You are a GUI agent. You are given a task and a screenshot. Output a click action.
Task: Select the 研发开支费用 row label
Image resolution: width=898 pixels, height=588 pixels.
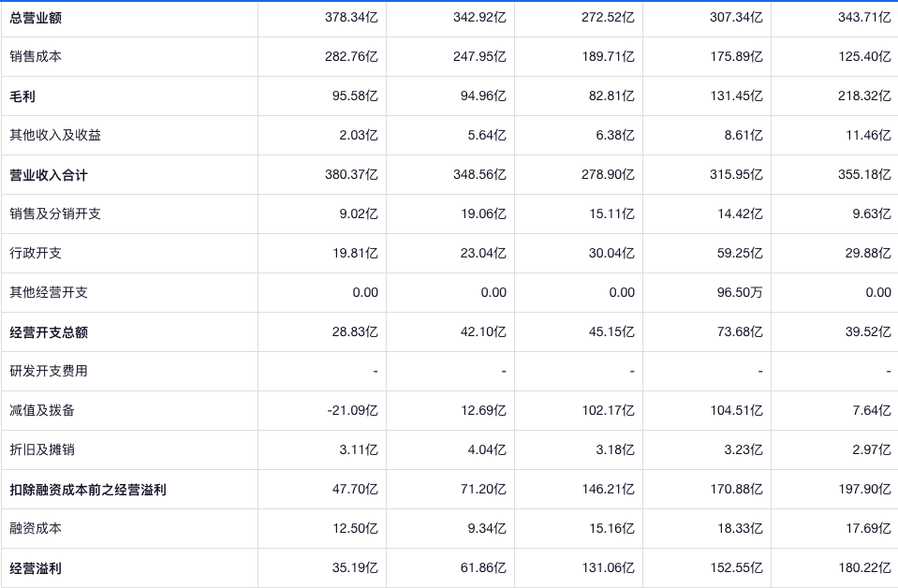pyautogui.click(x=49, y=372)
